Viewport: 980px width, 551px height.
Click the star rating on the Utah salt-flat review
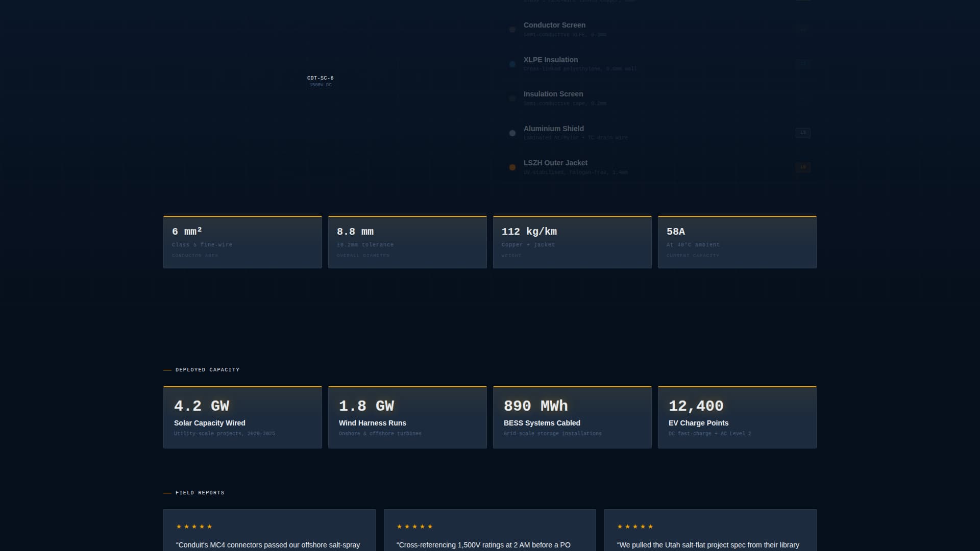[x=635, y=527]
